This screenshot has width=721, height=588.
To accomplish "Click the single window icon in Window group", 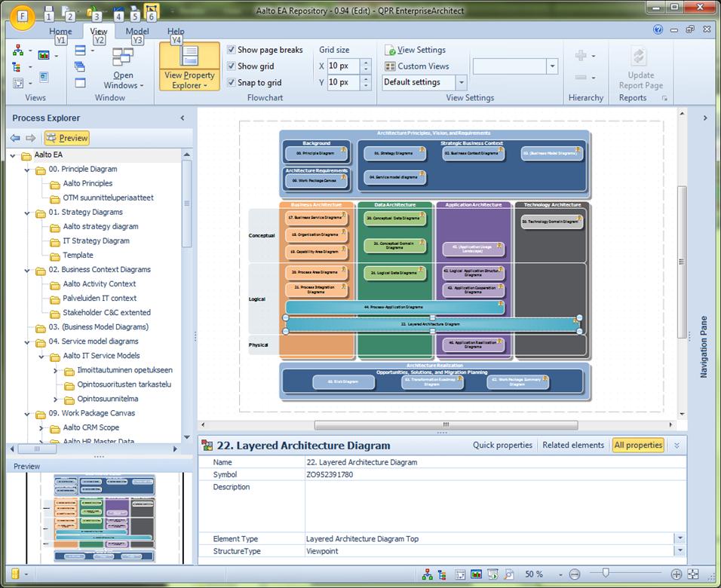I will point(80,83).
